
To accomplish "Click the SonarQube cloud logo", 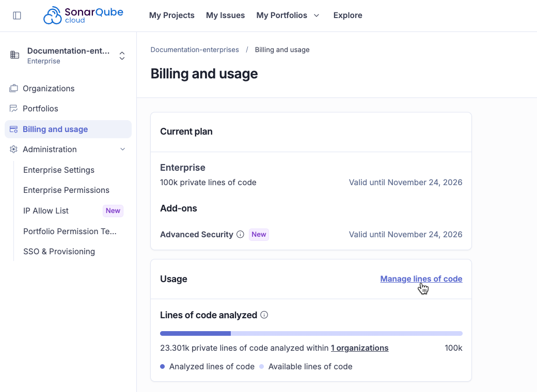I will 83,15.
